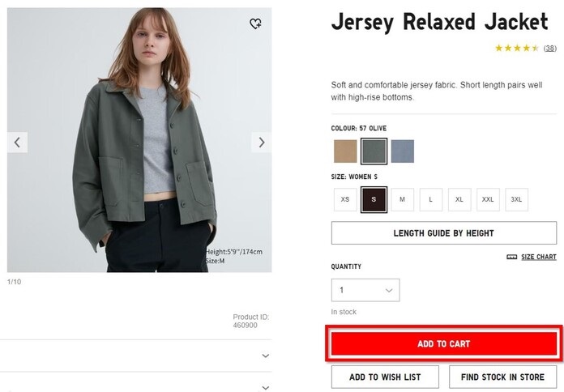The image size is (564, 392).
Task: Add product to favorites with heart icon
Action: (x=255, y=24)
